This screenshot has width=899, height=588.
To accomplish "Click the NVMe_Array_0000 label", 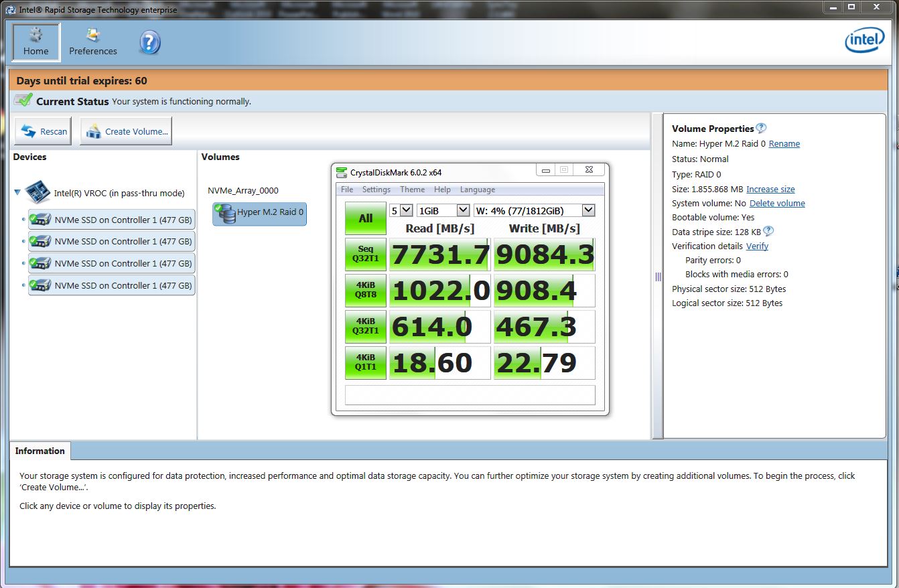I will [x=243, y=190].
